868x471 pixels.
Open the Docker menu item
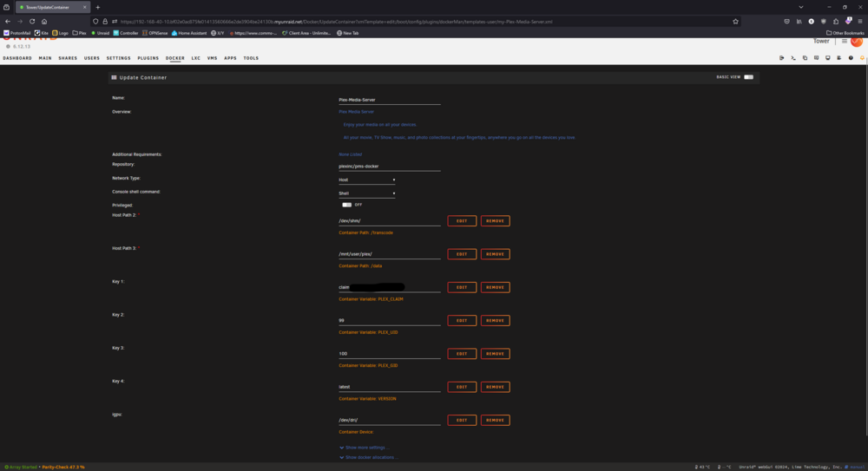[175, 58]
